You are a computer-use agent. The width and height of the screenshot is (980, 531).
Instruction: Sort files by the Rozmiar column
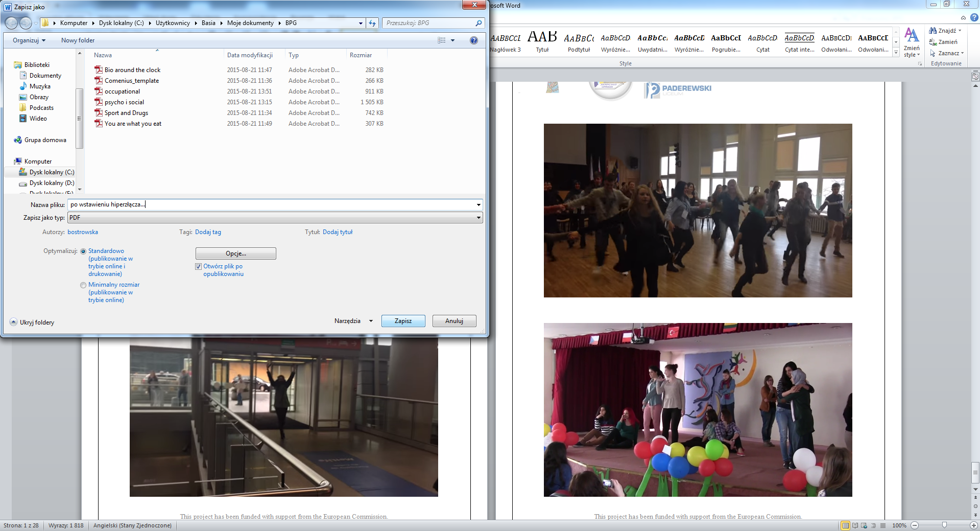coord(367,55)
